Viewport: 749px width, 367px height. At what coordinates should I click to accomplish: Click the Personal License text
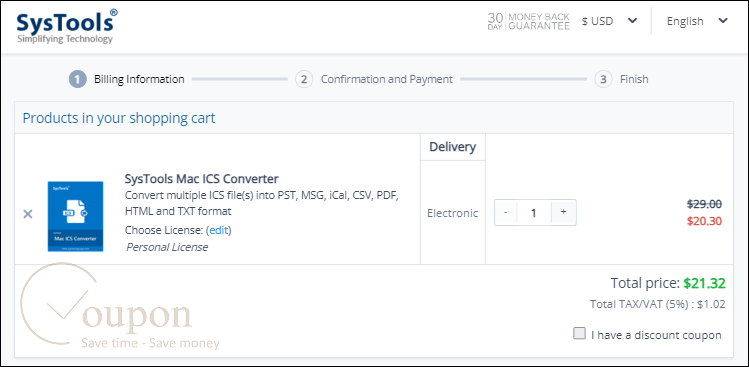click(167, 247)
